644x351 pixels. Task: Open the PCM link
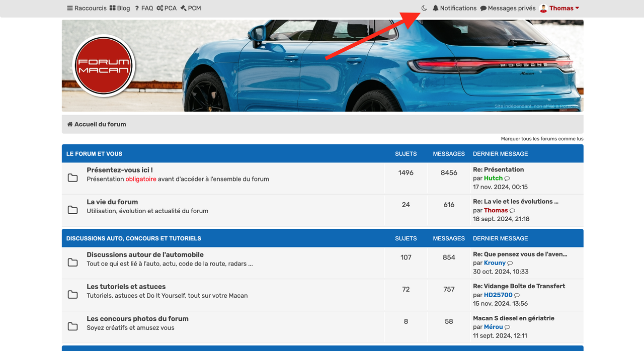click(x=191, y=8)
